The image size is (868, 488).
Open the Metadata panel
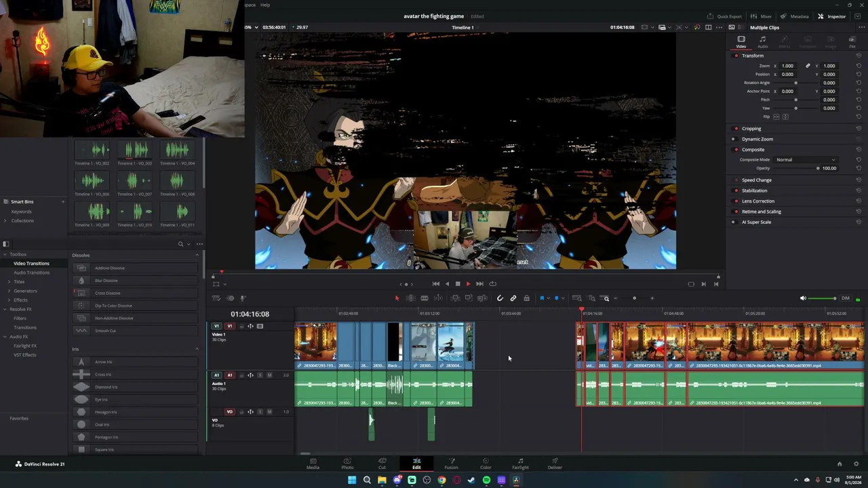[x=795, y=16]
